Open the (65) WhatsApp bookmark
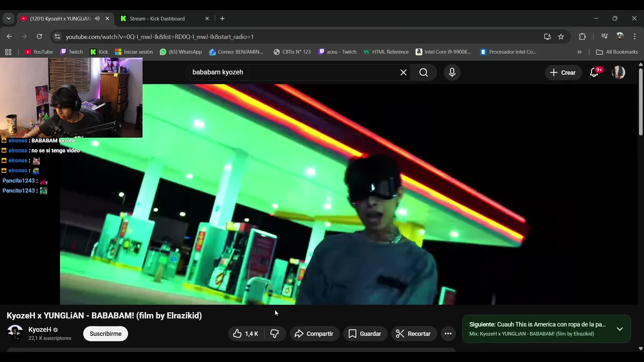 pos(181,52)
